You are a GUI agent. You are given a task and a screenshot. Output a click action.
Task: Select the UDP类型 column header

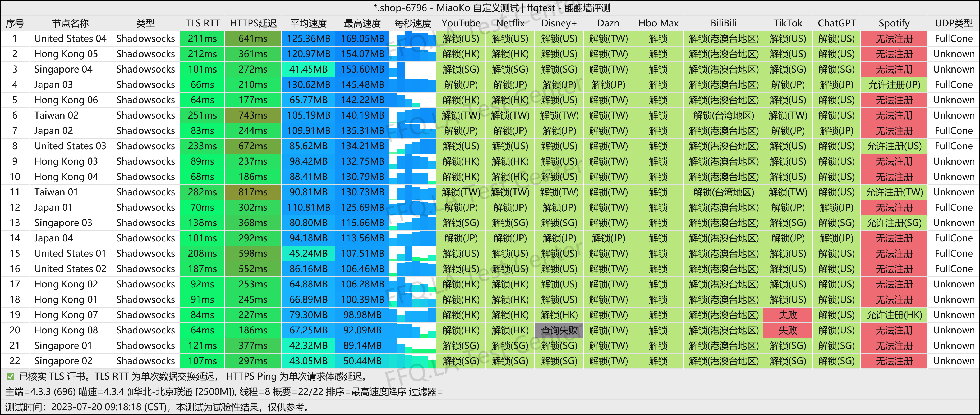click(x=953, y=23)
